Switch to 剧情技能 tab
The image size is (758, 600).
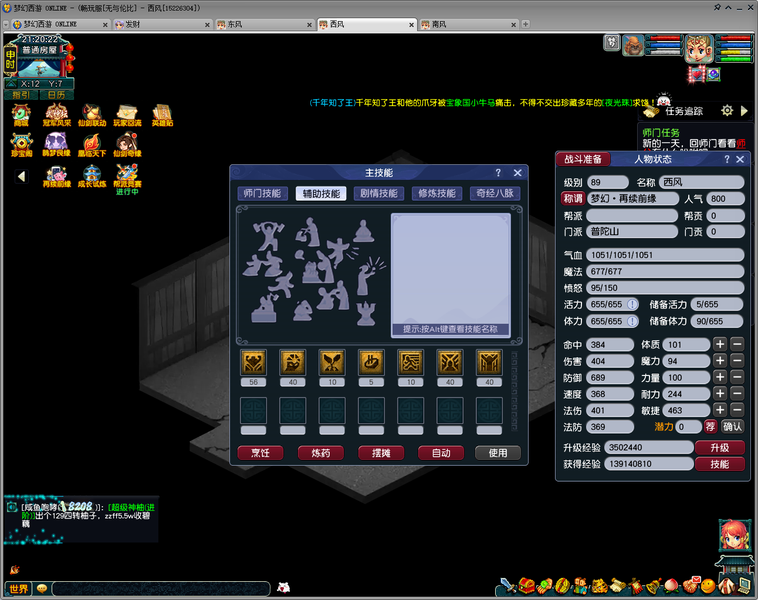(379, 193)
